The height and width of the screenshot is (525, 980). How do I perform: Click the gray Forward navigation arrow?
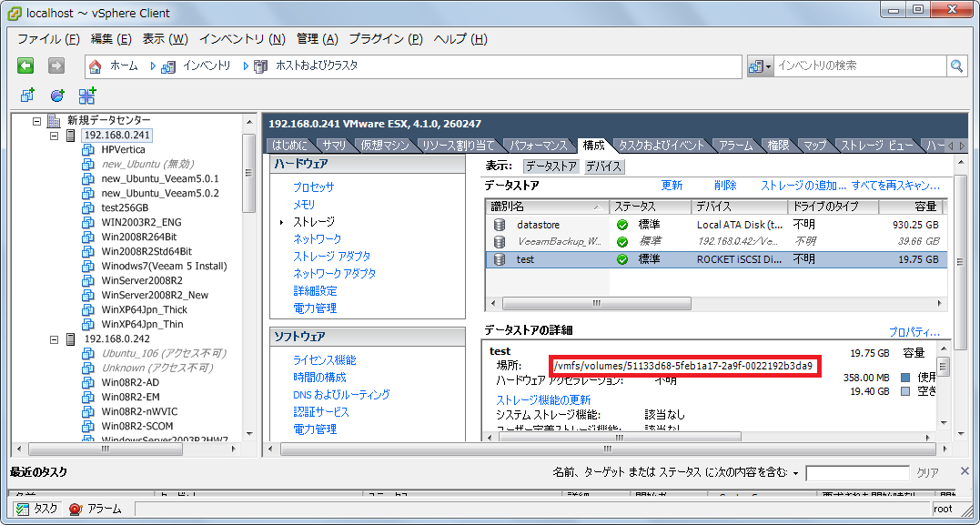56,66
